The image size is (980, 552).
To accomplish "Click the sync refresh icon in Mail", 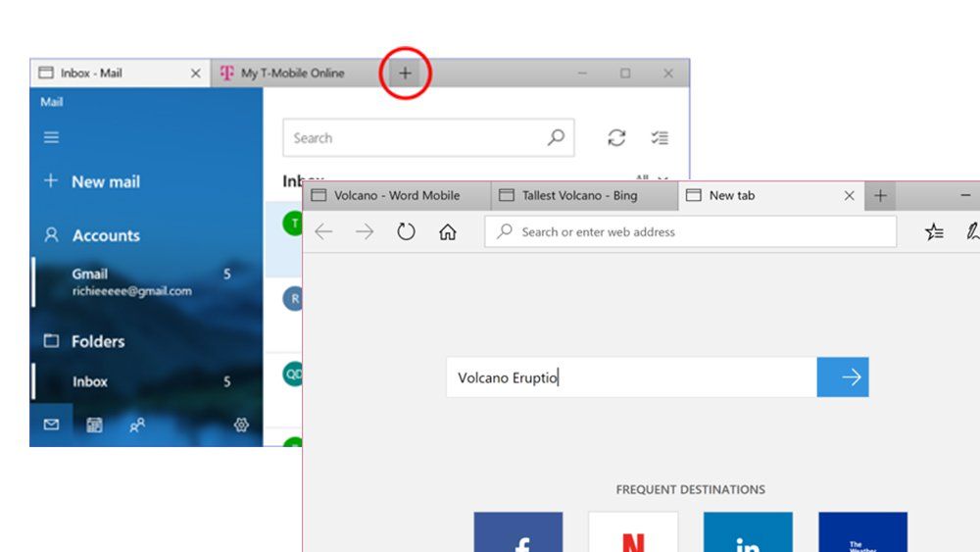I will (616, 138).
